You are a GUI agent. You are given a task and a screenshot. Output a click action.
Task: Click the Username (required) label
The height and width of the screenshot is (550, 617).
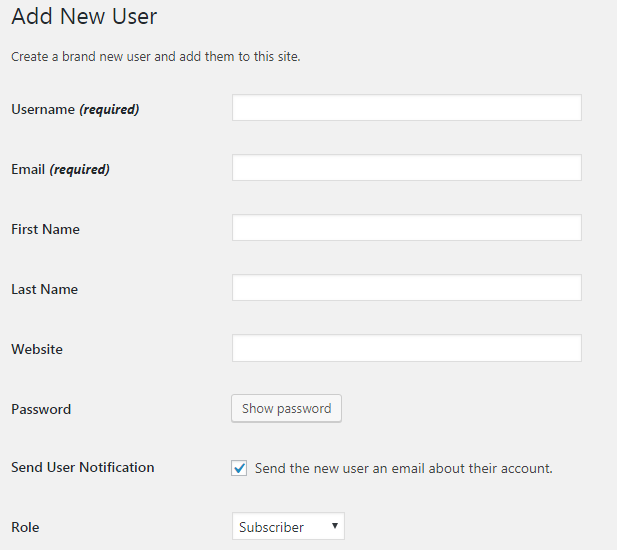click(x=75, y=109)
